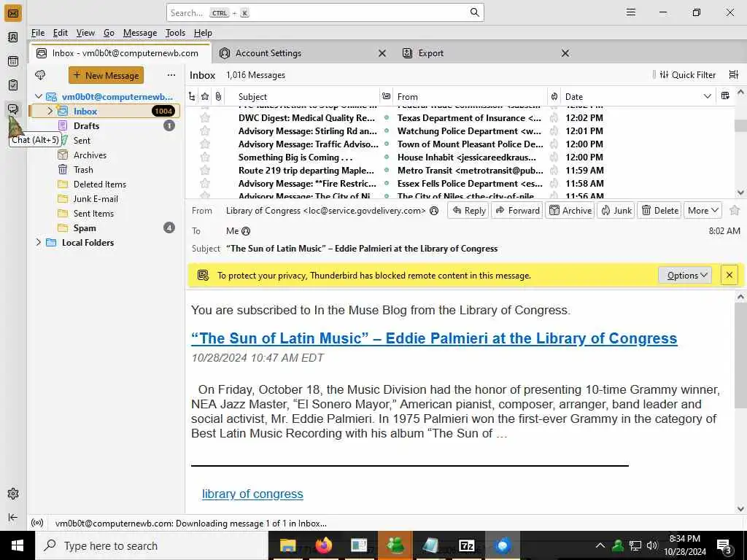
Task: Star the DWC Digest message
Action: (205, 117)
